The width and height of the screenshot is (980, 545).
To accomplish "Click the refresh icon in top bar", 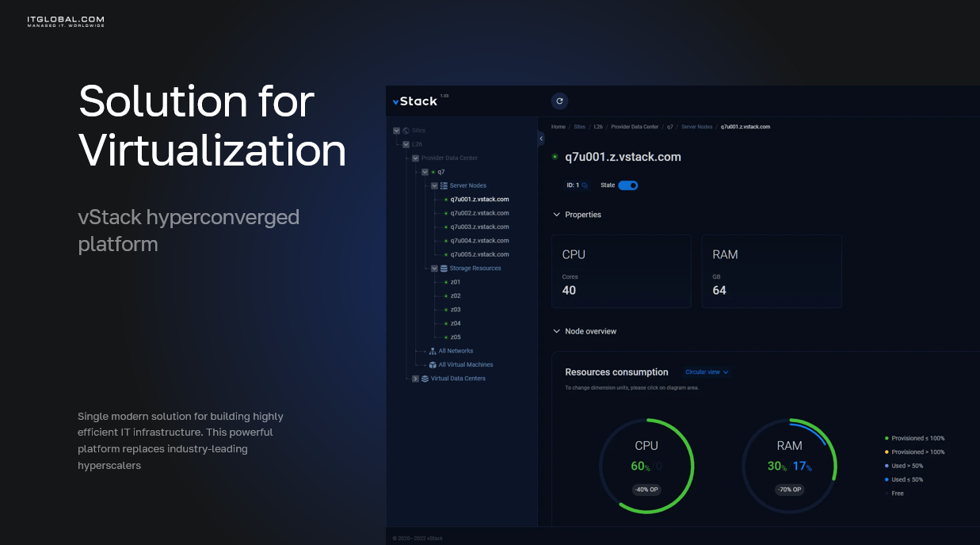I will (559, 101).
